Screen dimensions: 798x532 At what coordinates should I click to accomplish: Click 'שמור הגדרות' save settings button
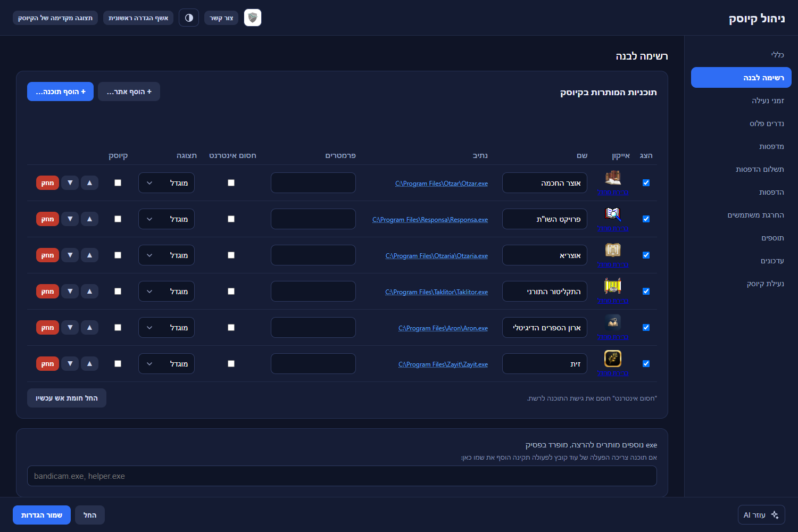pyautogui.click(x=41, y=515)
